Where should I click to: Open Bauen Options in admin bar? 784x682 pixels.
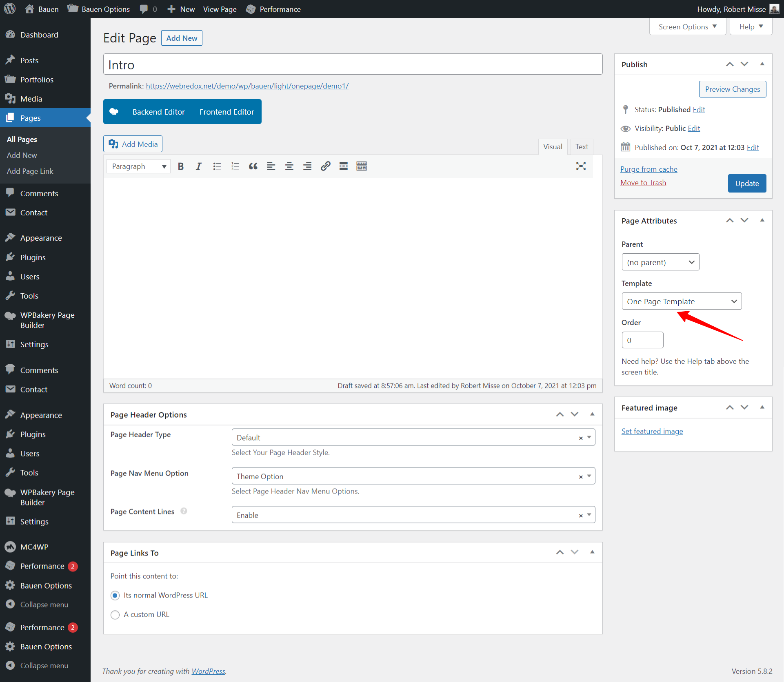[99, 9]
